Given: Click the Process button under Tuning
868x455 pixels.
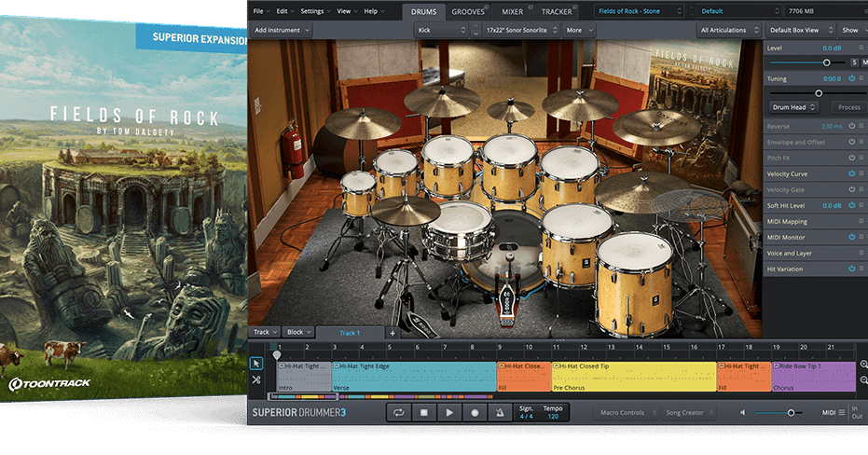Looking at the screenshot, I should coord(848,107).
